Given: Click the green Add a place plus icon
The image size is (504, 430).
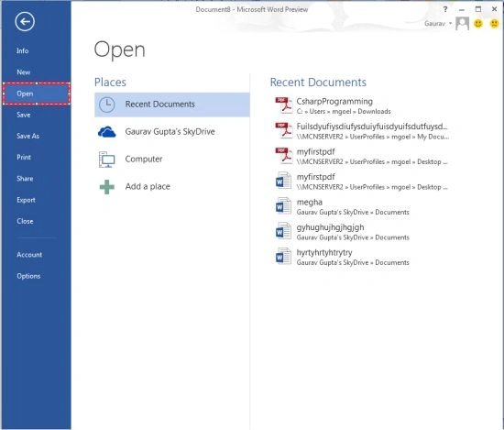Looking at the screenshot, I should 106,187.
